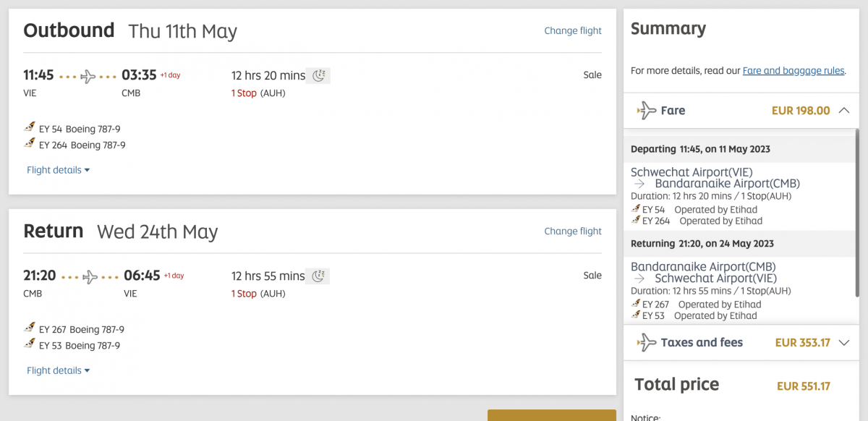
Task: Click Etihad logo beside EY 53 Boeing 787-9
Action: pyautogui.click(x=30, y=344)
